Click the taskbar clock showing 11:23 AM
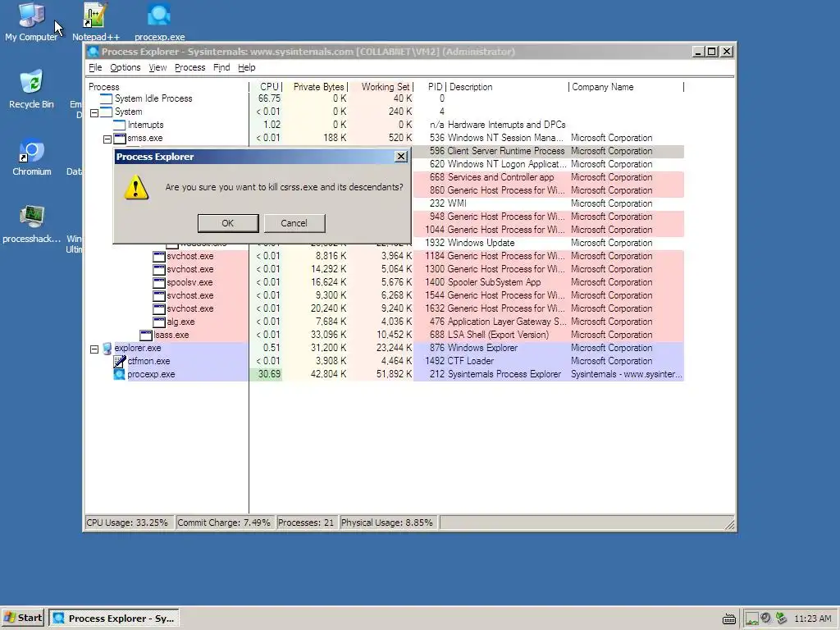Viewport: 840px width, 630px height. click(813, 619)
